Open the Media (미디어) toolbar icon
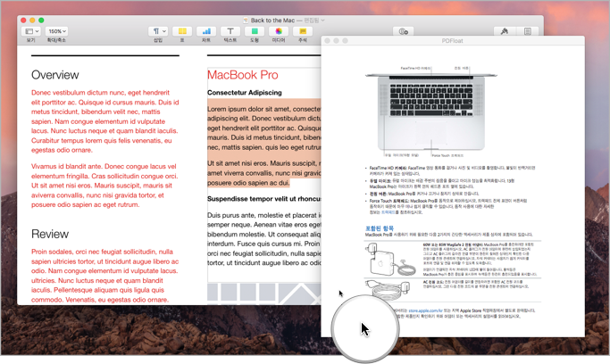 [279, 31]
